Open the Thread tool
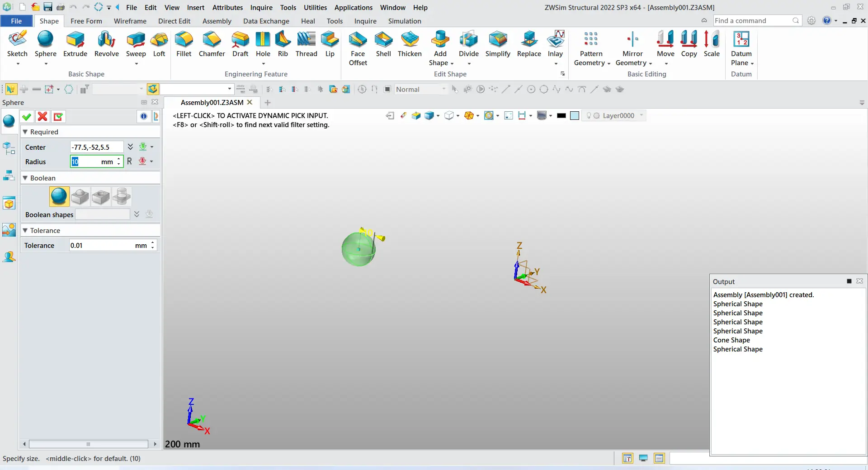This screenshot has width=868, height=470. (x=307, y=44)
